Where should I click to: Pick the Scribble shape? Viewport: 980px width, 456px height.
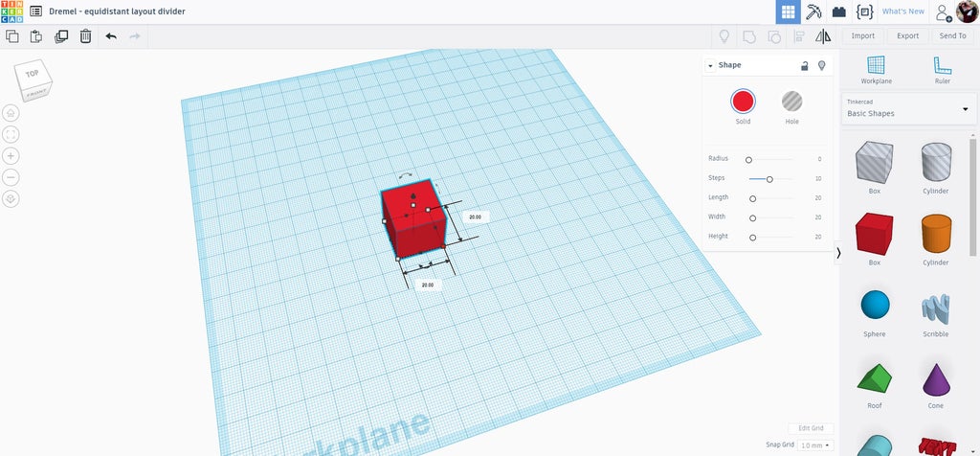[x=936, y=309]
